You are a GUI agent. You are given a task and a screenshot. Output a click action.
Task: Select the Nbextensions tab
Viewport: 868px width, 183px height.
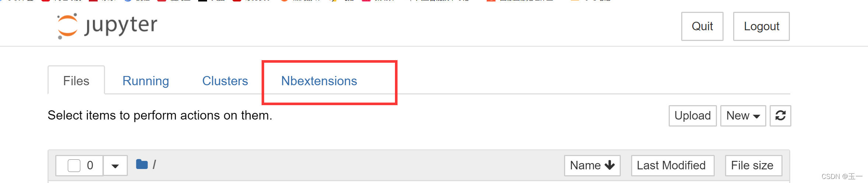click(319, 81)
